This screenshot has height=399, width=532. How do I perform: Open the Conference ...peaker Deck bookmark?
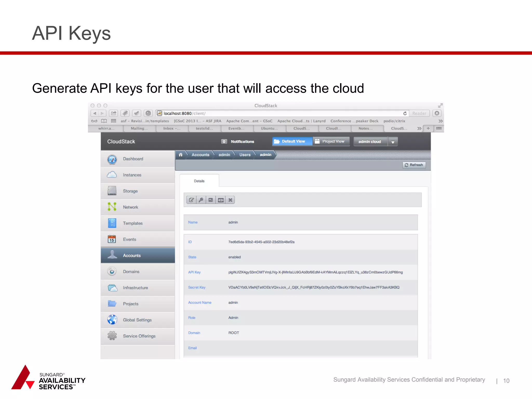(354, 121)
